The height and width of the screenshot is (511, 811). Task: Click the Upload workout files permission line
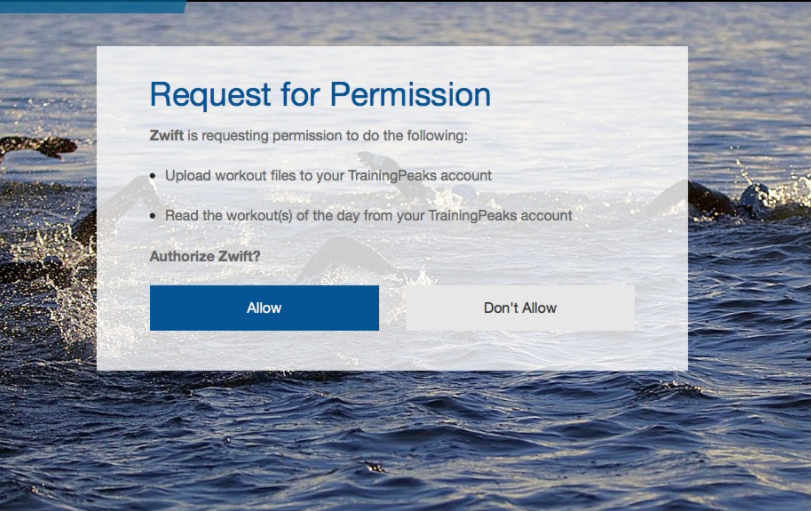coord(328,176)
